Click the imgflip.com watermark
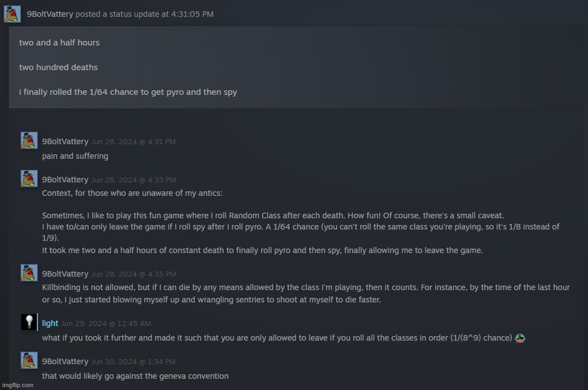Viewport: 588px width, 390px height. click(17, 385)
